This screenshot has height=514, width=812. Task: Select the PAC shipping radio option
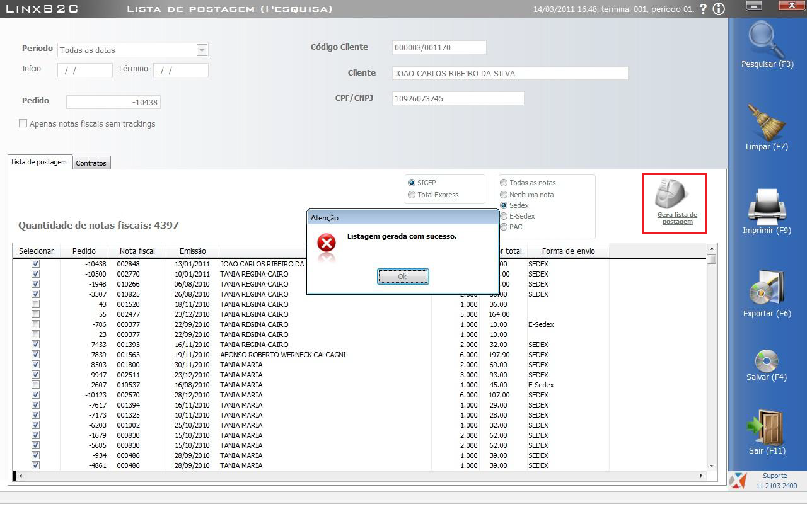pyautogui.click(x=504, y=227)
